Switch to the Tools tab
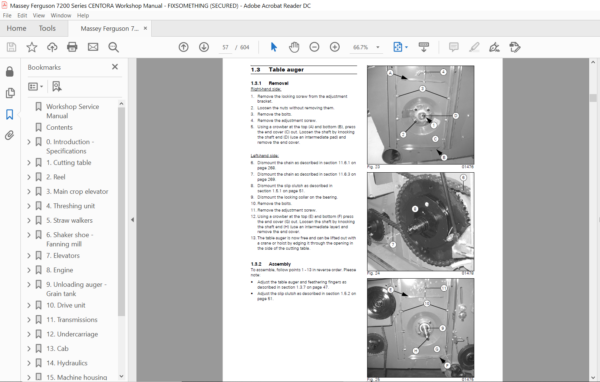600x382 pixels. tap(47, 28)
